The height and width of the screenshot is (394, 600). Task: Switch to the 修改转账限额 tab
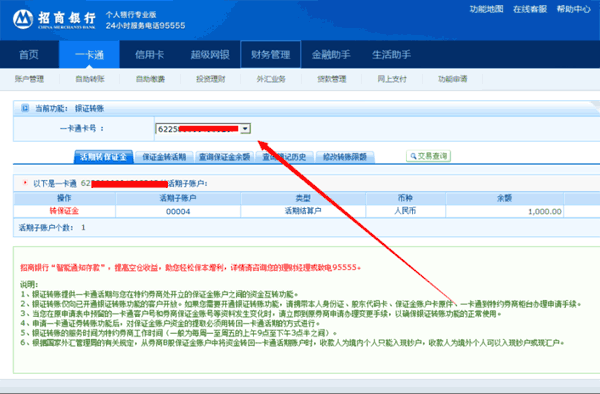click(345, 157)
